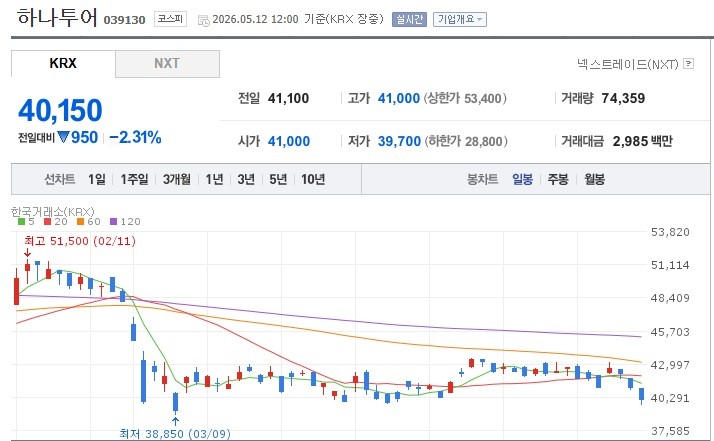Click the 선차트 label
Screen dimensions: 714x441
click(60, 179)
